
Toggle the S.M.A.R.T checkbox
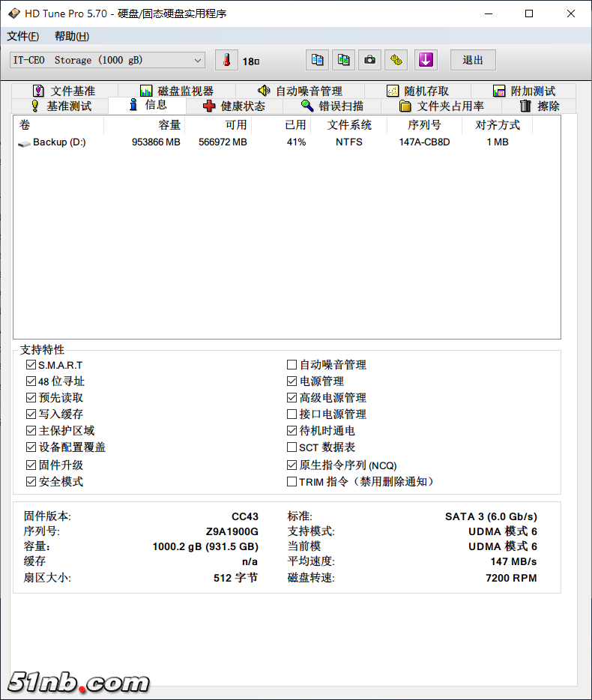click(31, 365)
